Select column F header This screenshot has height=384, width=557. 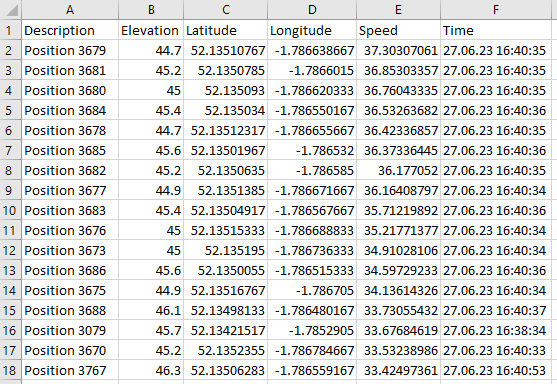[x=496, y=10]
